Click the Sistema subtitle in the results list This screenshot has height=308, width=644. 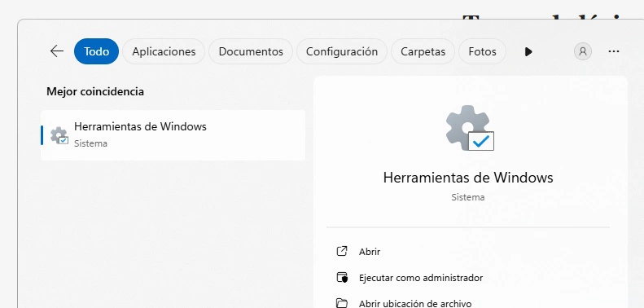(90, 143)
